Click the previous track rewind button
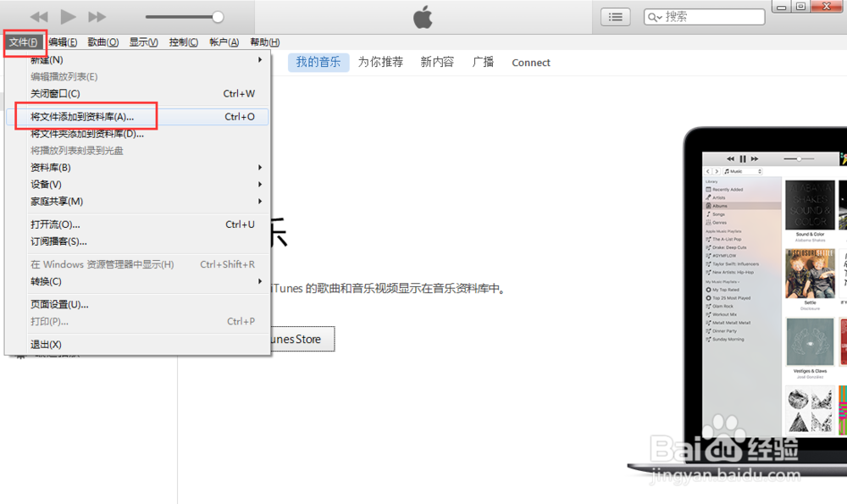The width and height of the screenshot is (847, 504). click(x=39, y=17)
